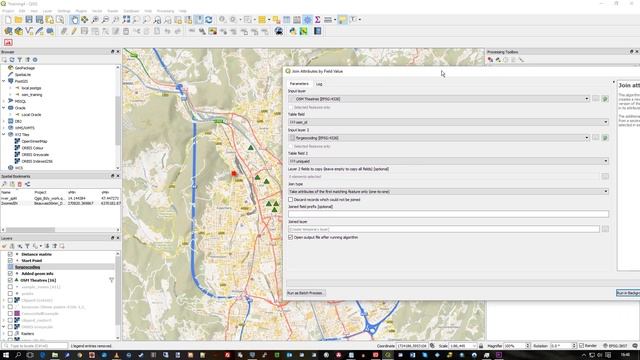Screen dimensions: 640x360
Task: Collapse the XYZ Tiles tree node
Action: pyautogui.click(x=4, y=134)
